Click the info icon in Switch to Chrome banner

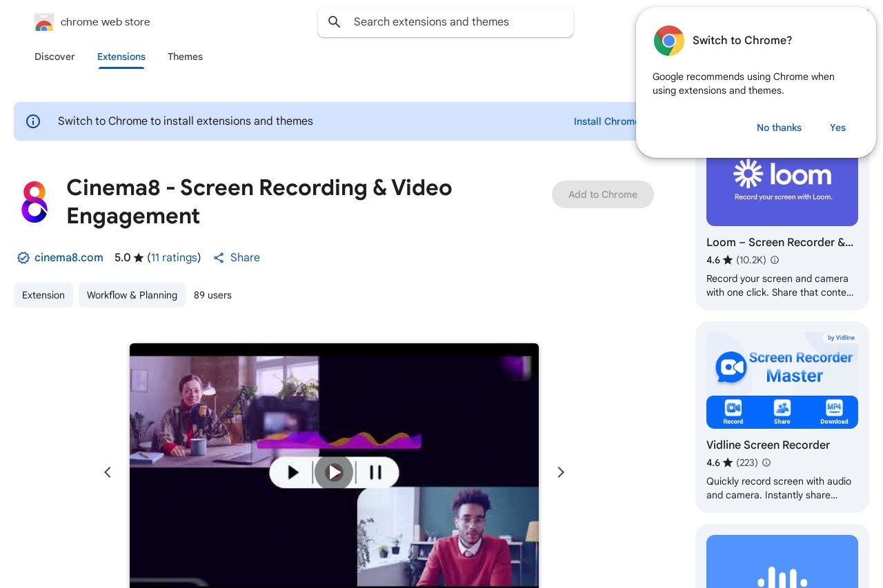click(x=33, y=121)
